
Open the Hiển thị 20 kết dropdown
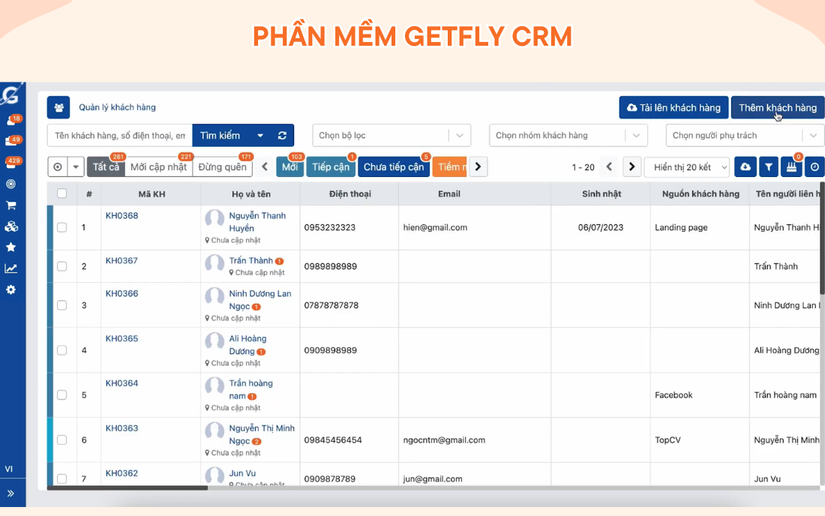point(687,167)
